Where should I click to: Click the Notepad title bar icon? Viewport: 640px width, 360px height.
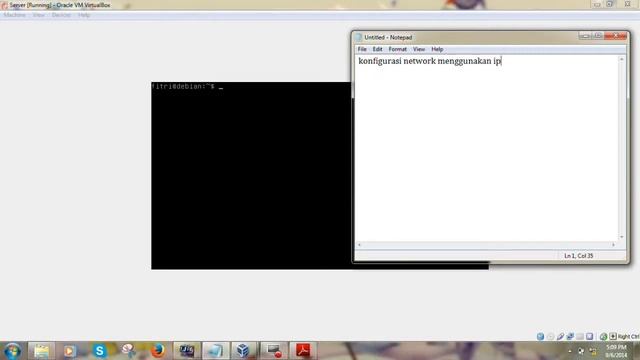pyautogui.click(x=359, y=37)
